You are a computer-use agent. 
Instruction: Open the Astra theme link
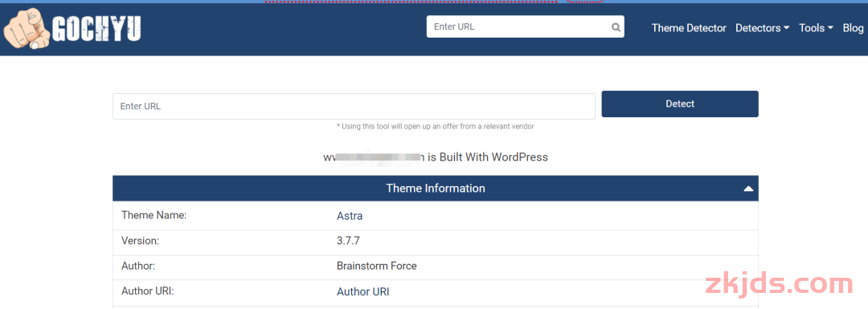pyautogui.click(x=350, y=216)
